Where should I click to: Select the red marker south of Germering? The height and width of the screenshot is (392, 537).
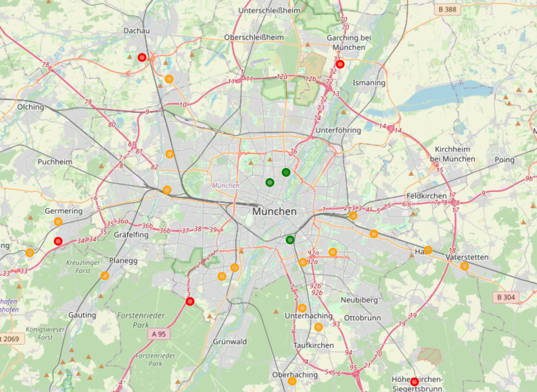click(58, 241)
